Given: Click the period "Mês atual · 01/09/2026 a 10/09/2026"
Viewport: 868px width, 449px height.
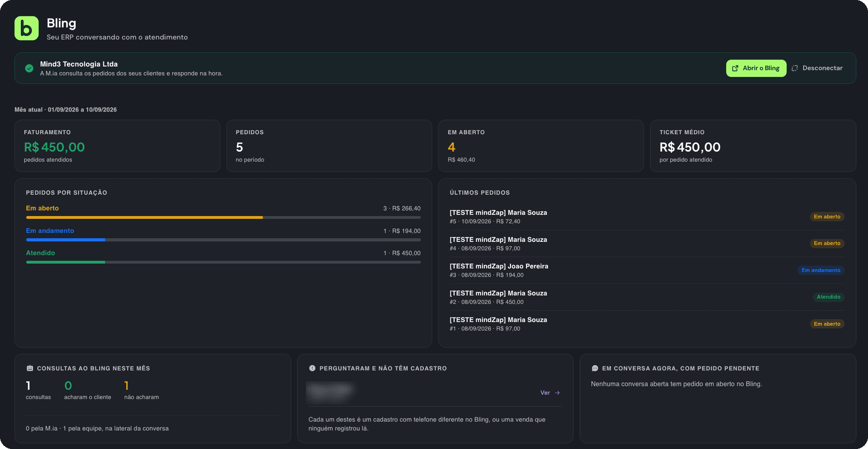Looking at the screenshot, I should click(66, 109).
